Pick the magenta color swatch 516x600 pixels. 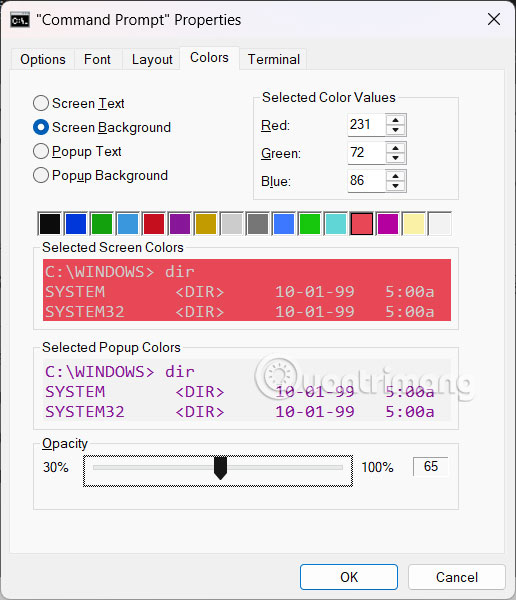[388, 224]
